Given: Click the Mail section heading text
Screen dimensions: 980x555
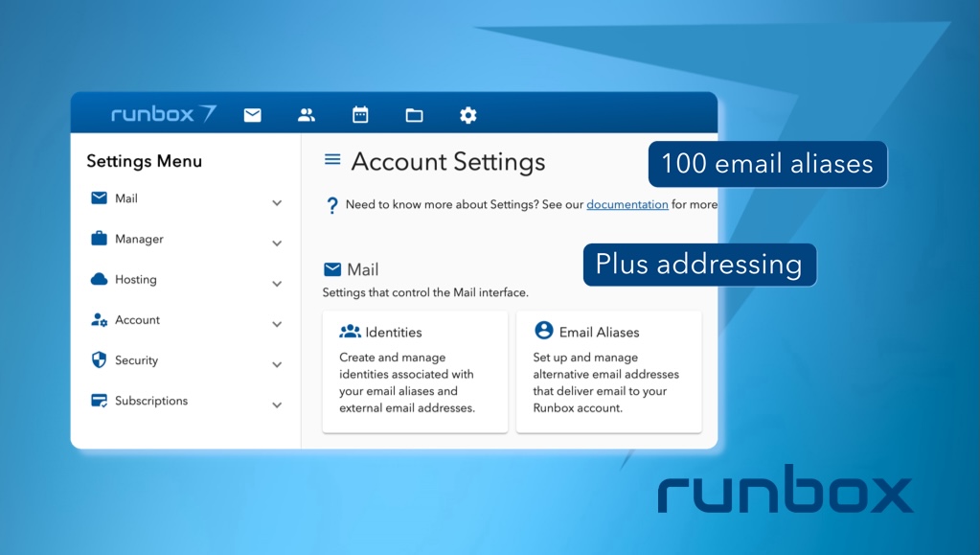Looking at the screenshot, I should (362, 269).
